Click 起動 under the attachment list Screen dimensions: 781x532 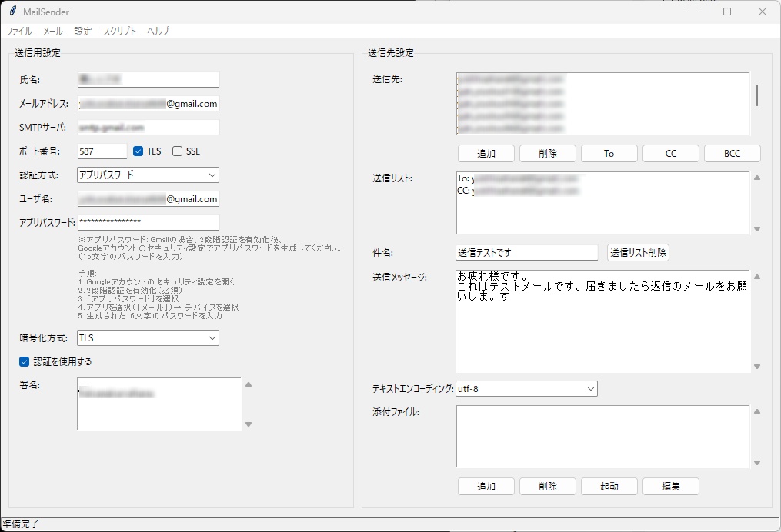click(x=609, y=486)
